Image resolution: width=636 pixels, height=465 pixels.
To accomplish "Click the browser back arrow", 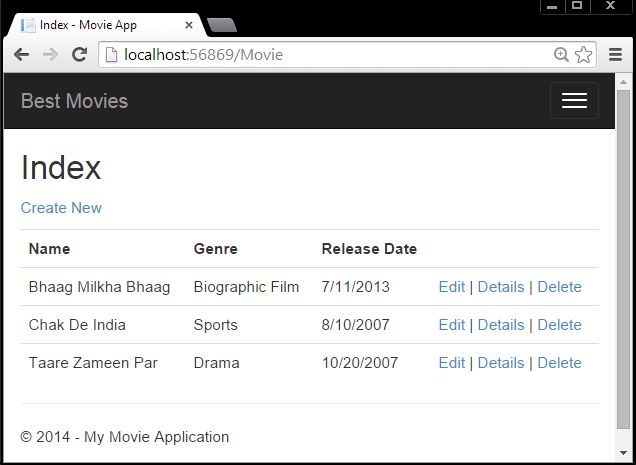I will pos(21,55).
